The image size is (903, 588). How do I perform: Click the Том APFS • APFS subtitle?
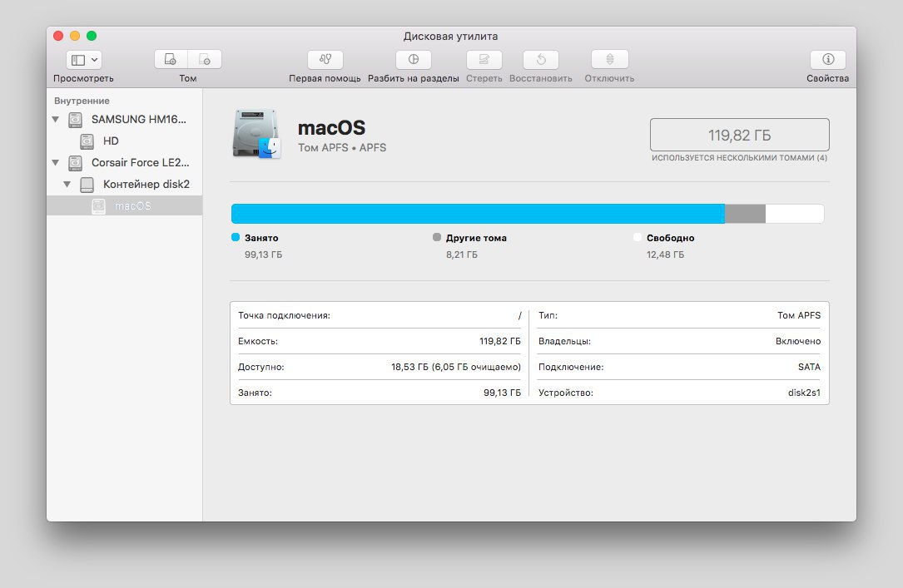342,148
